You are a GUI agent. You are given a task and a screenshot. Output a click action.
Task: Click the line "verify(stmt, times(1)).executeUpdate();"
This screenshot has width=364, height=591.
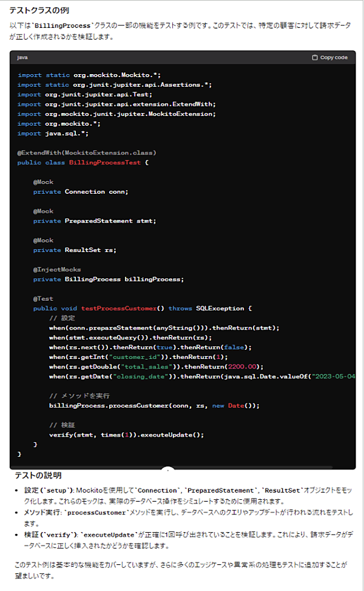point(126,435)
